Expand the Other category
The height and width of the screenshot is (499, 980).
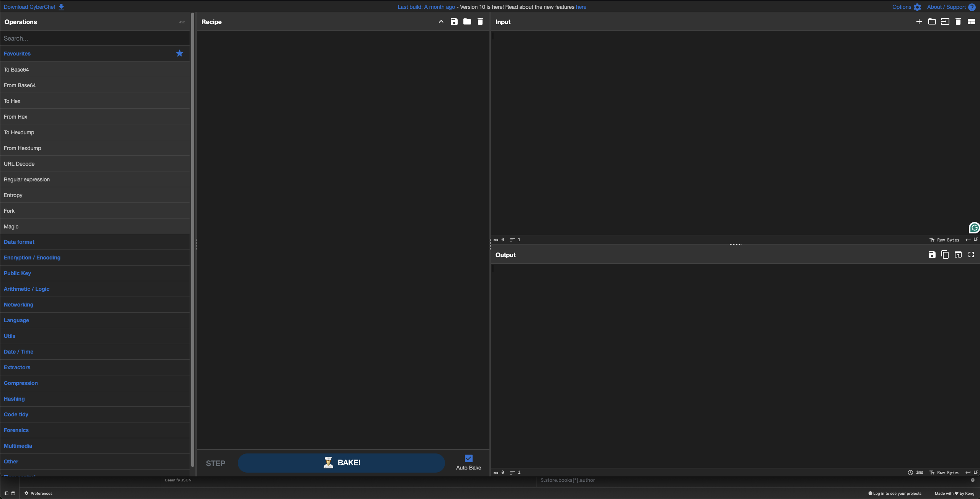[x=95, y=461]
